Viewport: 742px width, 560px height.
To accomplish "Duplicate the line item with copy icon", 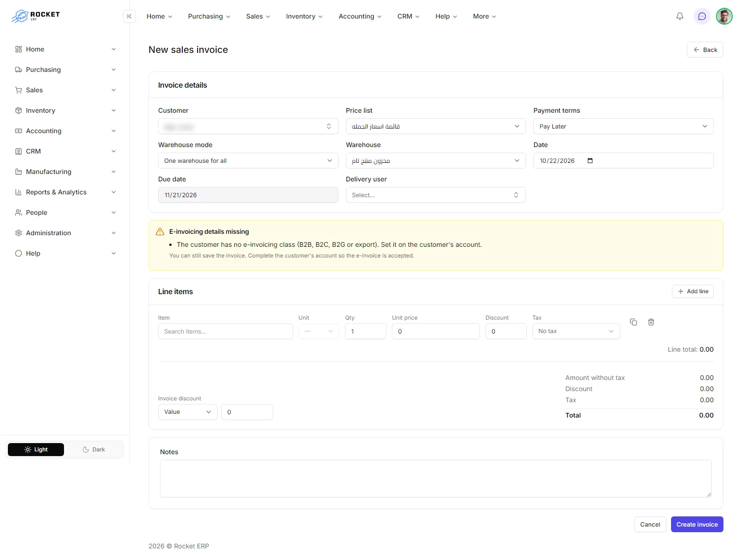I will tap(633, 322).
